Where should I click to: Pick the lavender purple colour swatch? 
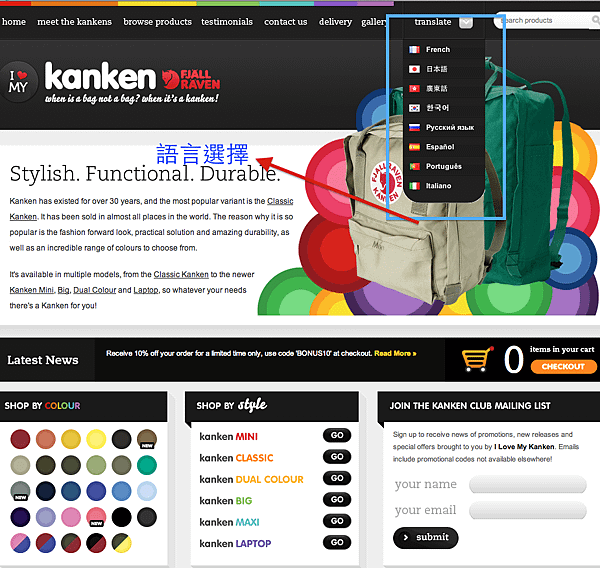click(x=46, y=517)
